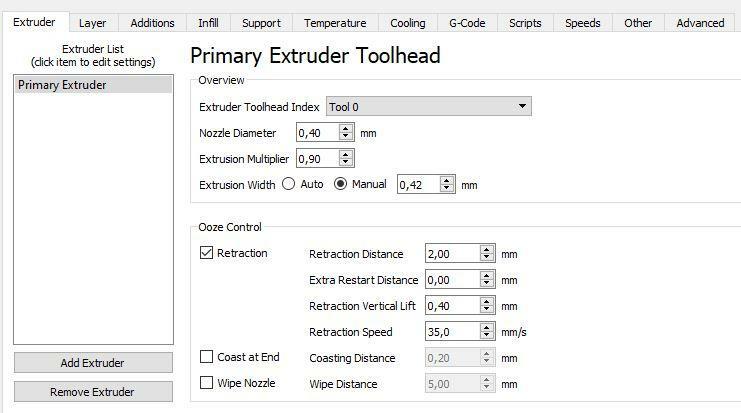The width and height of the screenshot is (741, 413).
Task: Enable the Wipe Nozzle checkbox
Action: (207, 383)
